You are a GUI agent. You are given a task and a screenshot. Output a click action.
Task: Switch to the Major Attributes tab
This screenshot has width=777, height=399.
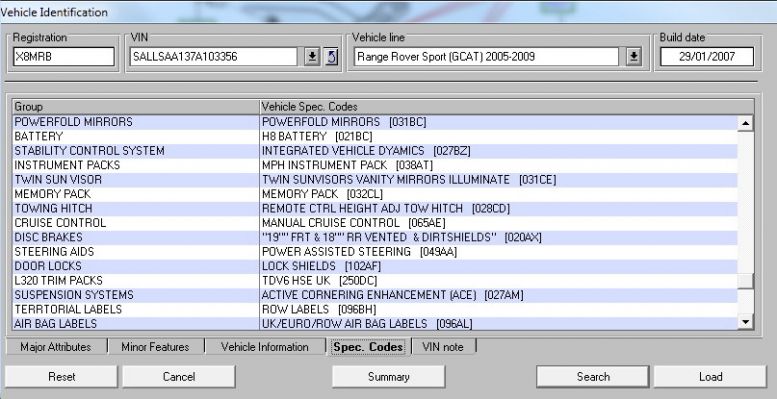click(56, 347)
